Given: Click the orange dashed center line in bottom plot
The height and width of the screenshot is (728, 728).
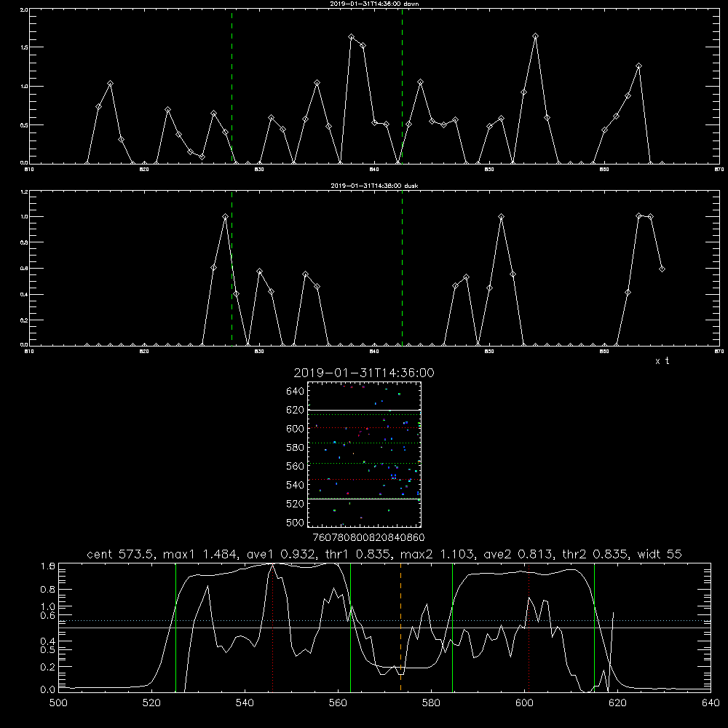Looking at the screenshot, I should click(x=400, y=628).
